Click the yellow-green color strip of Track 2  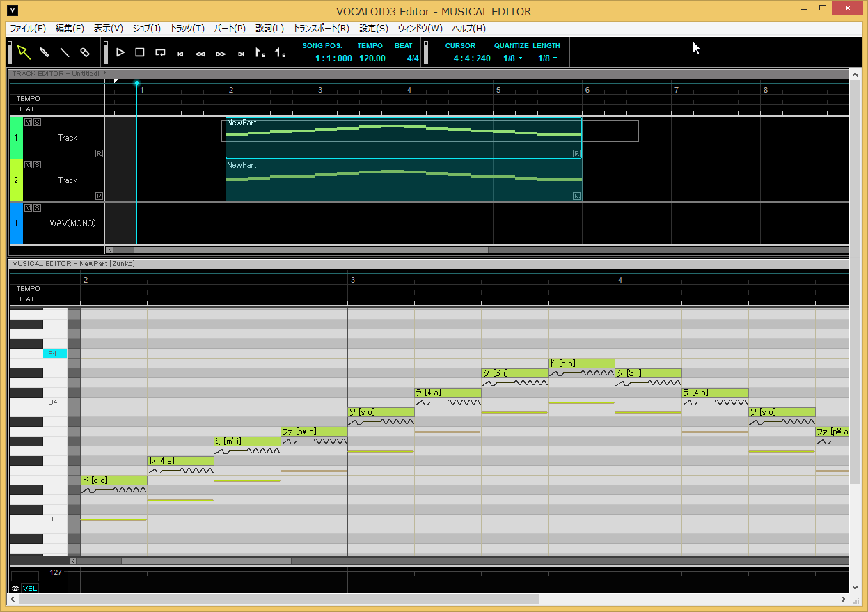(x=16, y=180)
